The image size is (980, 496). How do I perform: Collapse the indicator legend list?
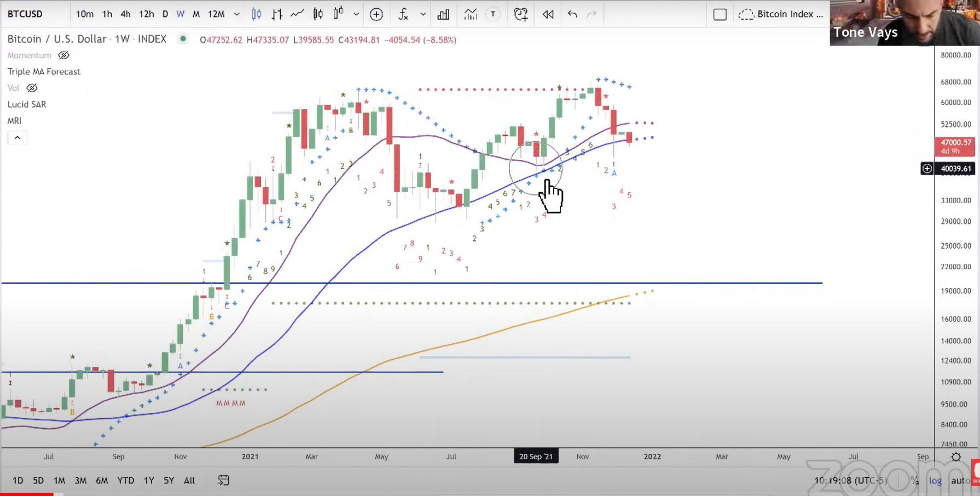point(17,137)
